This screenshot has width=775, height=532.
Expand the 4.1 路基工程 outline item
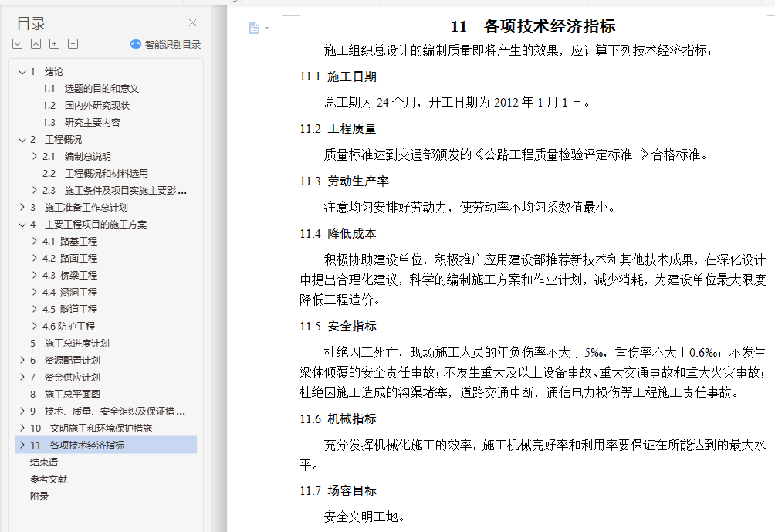(x=34, y=241)
